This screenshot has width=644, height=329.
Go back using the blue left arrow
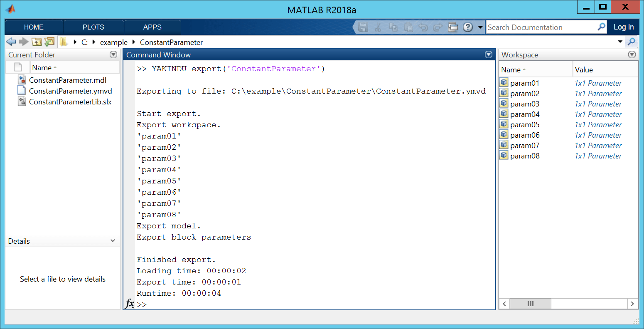click(x=11, y=42)
